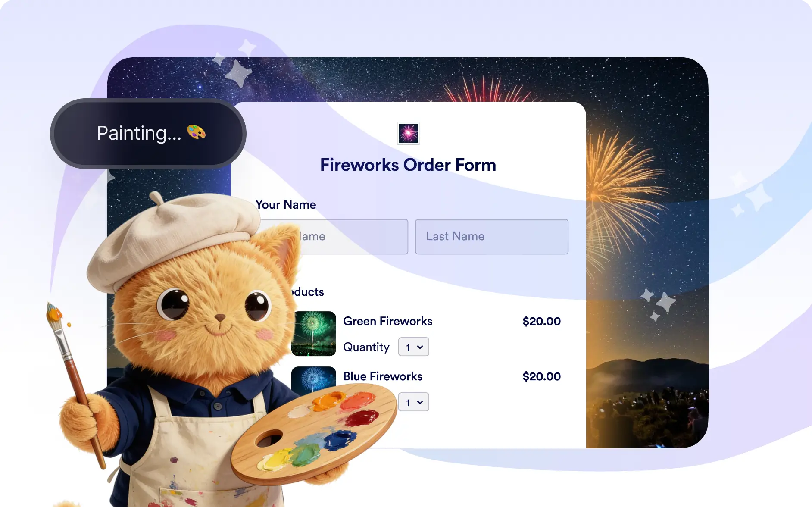Pick the red paint blob on palette

pos(361,417)
